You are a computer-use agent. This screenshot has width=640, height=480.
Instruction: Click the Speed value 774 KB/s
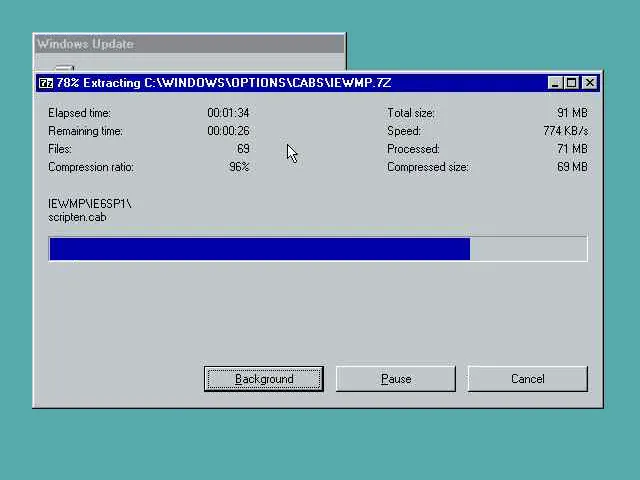click(566, 131)
